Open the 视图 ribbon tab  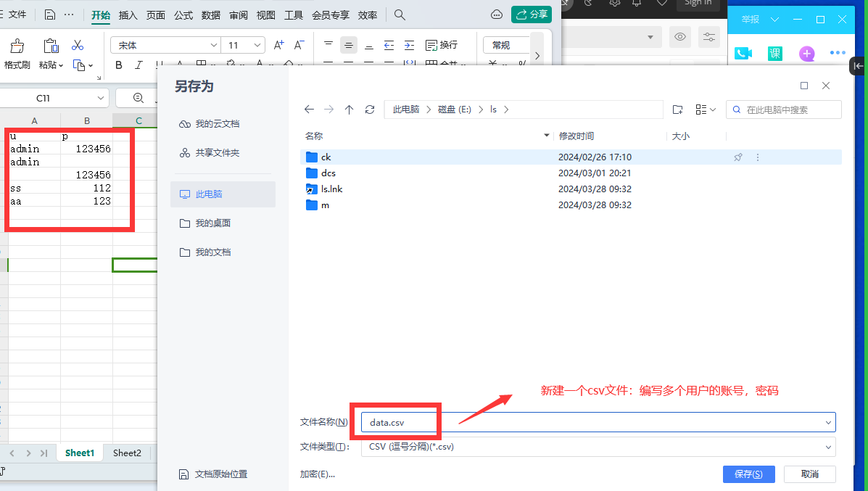click(x=265, y=15)
